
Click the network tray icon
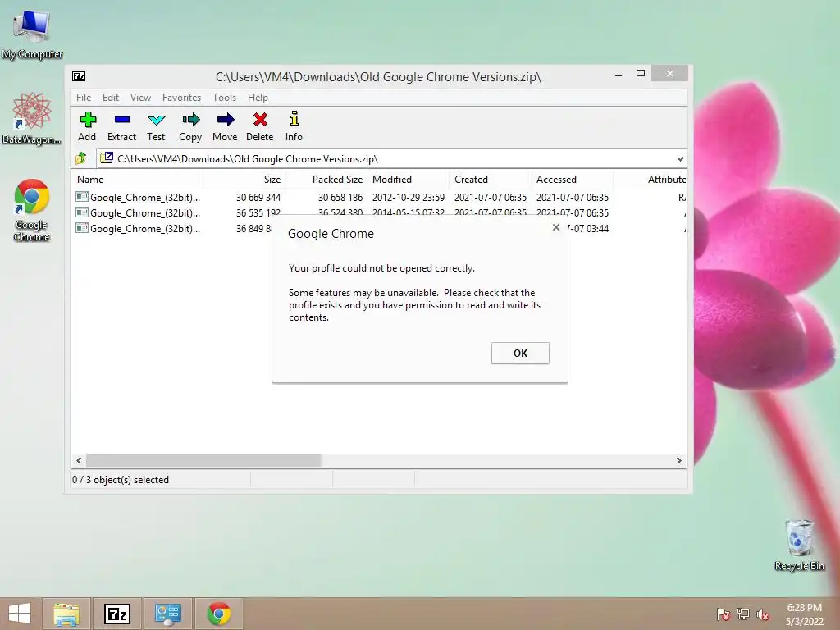tap(743, 614)
